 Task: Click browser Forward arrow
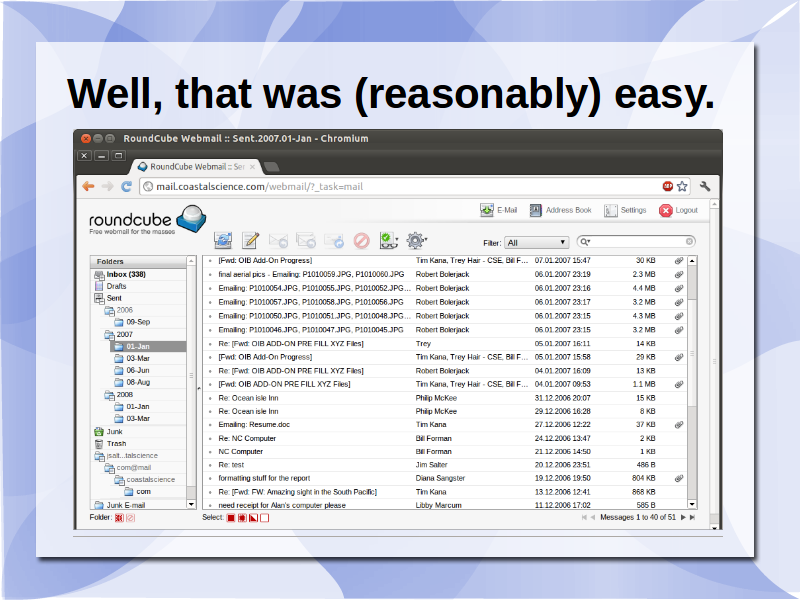coord(107,186)
